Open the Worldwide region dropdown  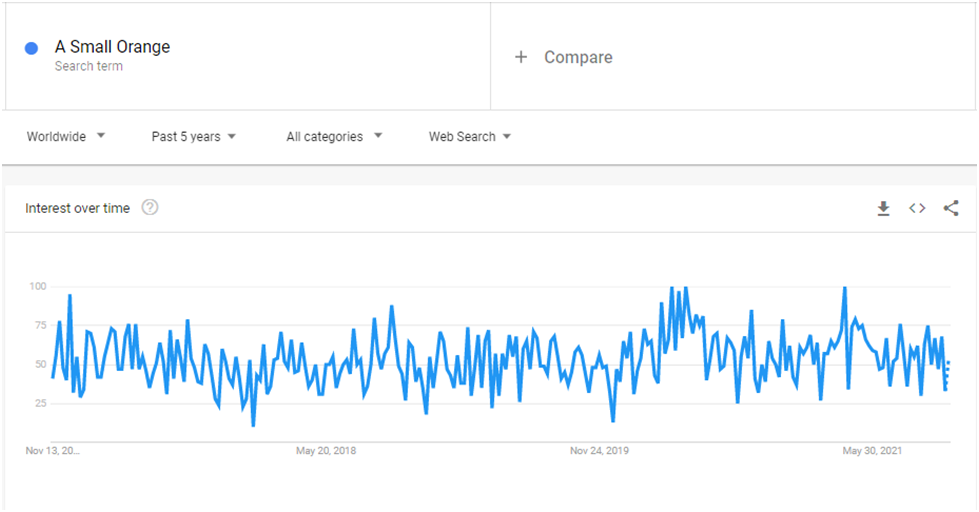pos(66,137)
